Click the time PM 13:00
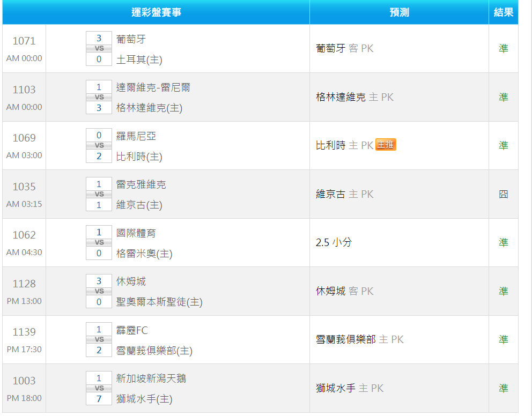The width and height of the screenshot is (532, 416). pos(24,301)
